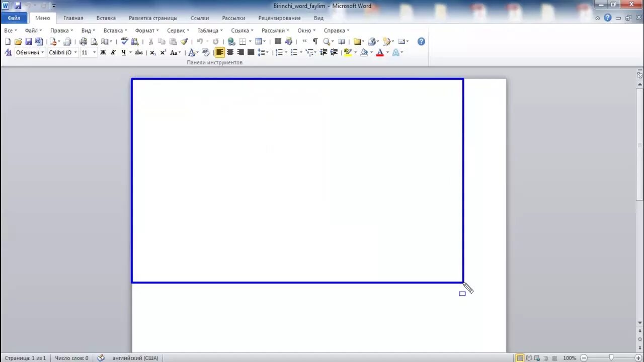Click the zoom slider track in status bar

(x=611, y=358)
